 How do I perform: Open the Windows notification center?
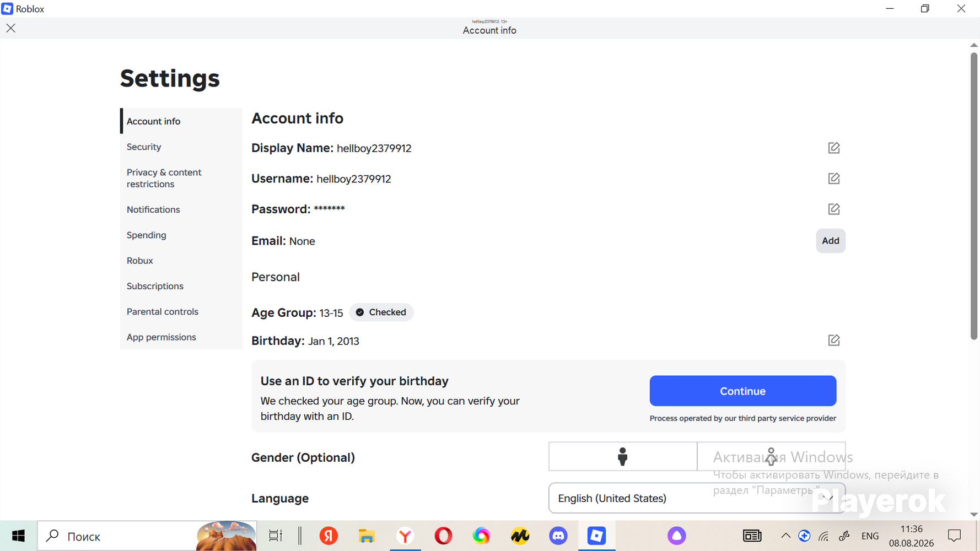[x=954, y=536]
